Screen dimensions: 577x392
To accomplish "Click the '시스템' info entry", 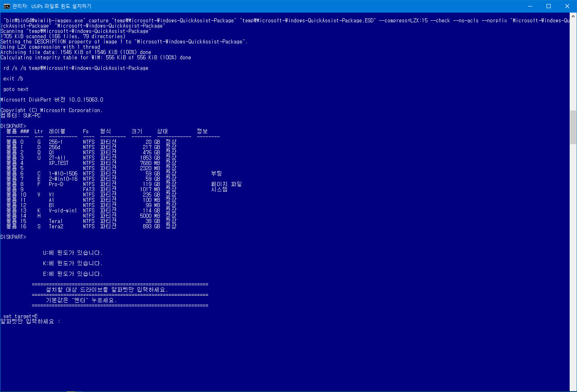I will (x=219, y=189).
